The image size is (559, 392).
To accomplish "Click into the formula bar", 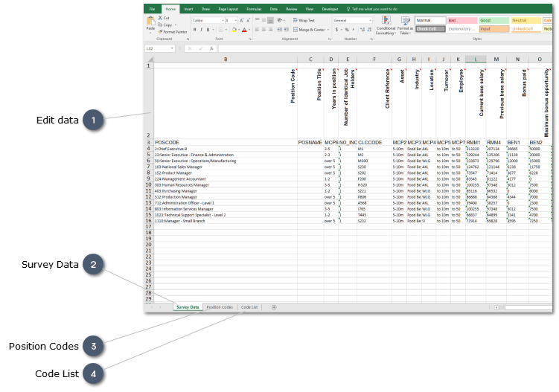I will (x=385, y=48).
